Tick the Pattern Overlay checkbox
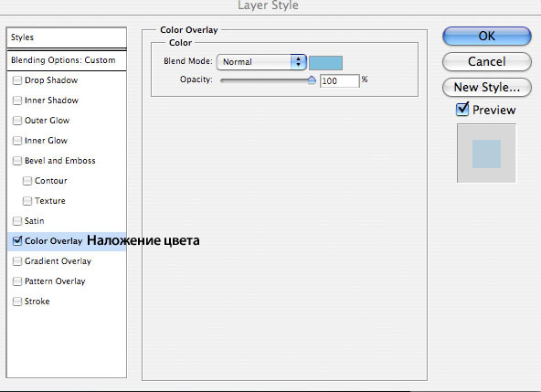541x392 pixels. (16, 281)
